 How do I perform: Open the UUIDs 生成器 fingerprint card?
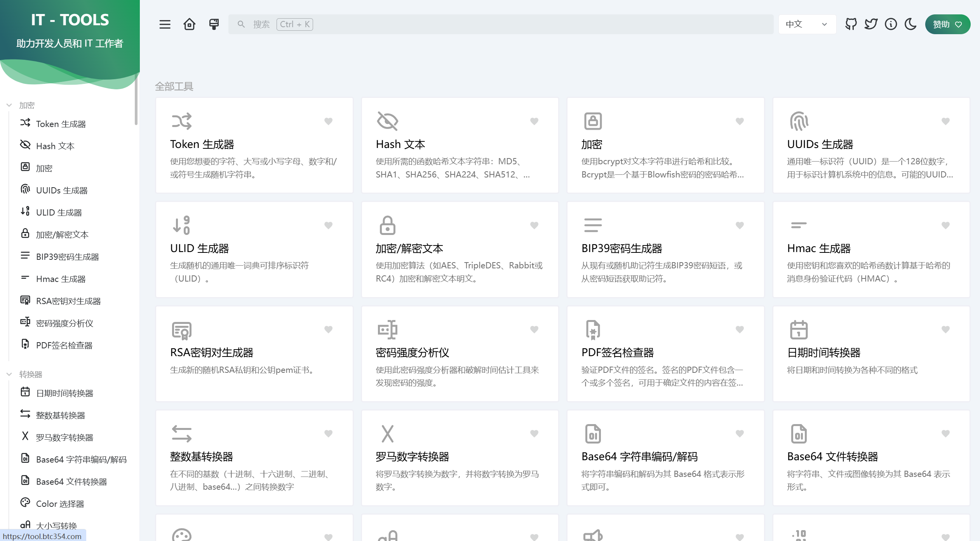tap(871, 145)
